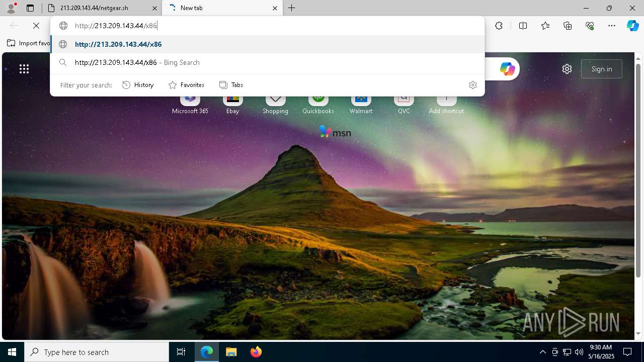Toggle Split screen view
This screenshot has width=644, height=362.
pos(523,26)
